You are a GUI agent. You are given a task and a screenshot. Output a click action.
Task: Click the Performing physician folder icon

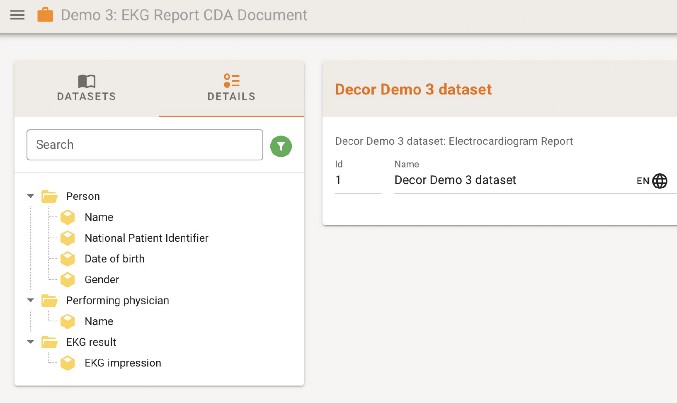pos(49,300)
